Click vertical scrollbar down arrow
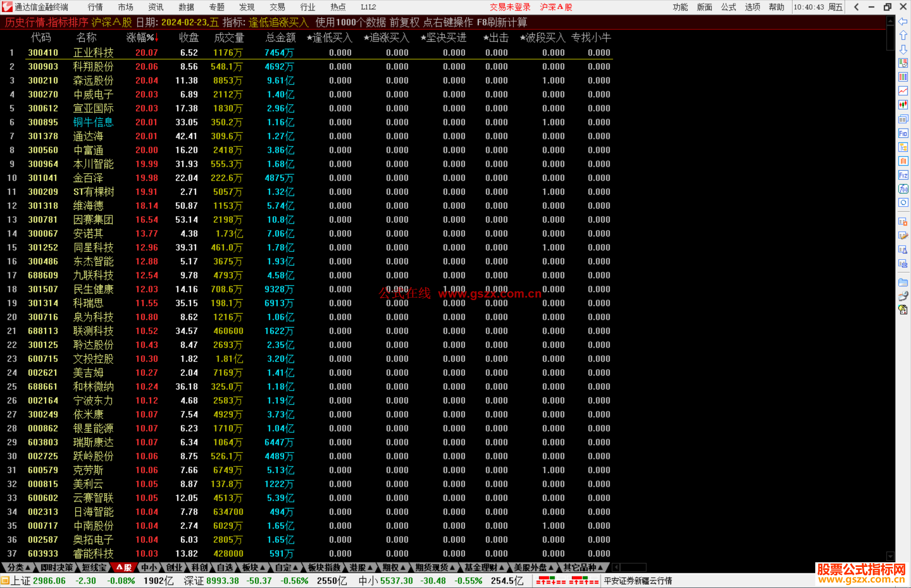Viewport: 911px width, 588px height. coord(890,556)
